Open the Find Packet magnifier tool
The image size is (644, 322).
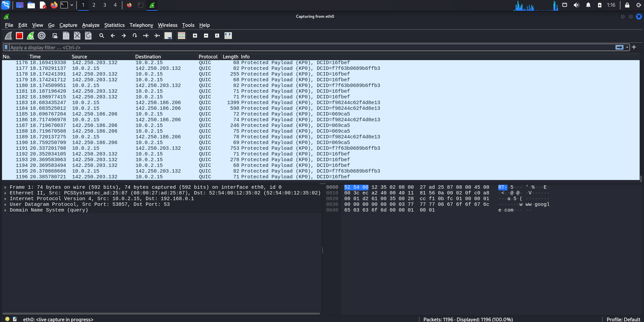click(x=102, y=36)
